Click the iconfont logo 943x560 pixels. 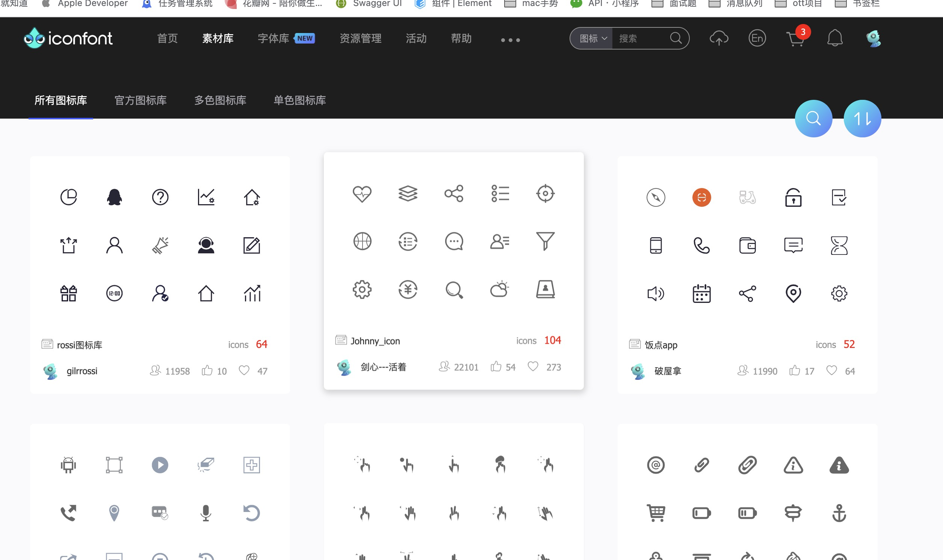tap(68, 38)
